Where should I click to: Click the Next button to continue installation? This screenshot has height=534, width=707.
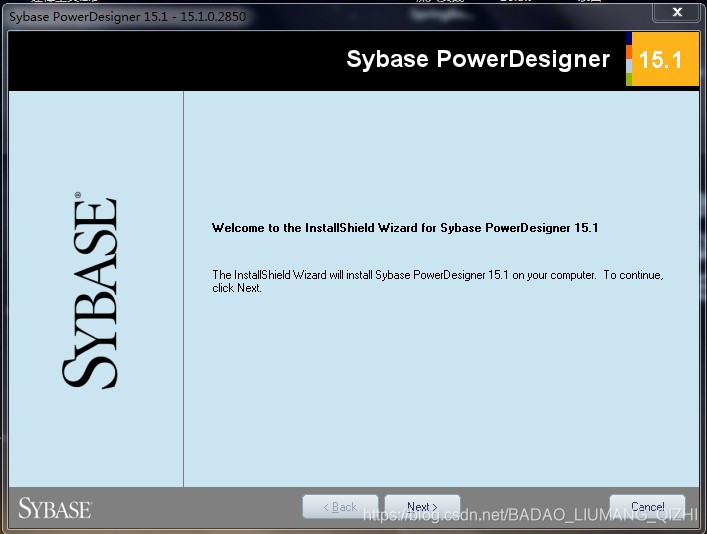[422, 507]
